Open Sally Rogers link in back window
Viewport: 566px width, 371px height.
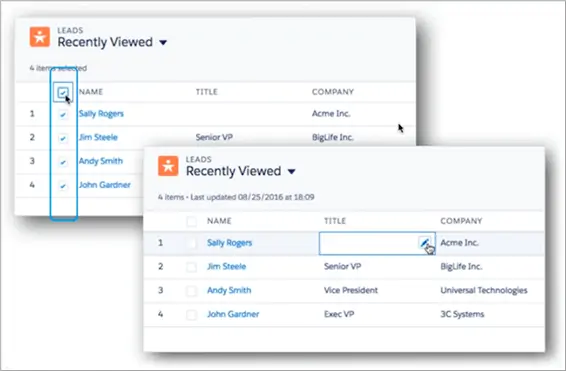(x=101, y=114)
